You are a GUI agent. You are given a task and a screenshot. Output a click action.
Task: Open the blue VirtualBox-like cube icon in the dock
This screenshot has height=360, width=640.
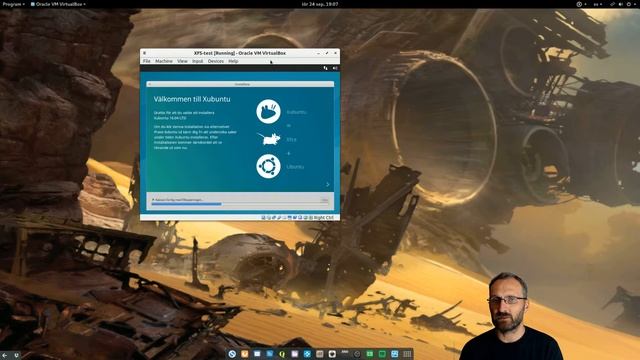(x=307, y=354)
